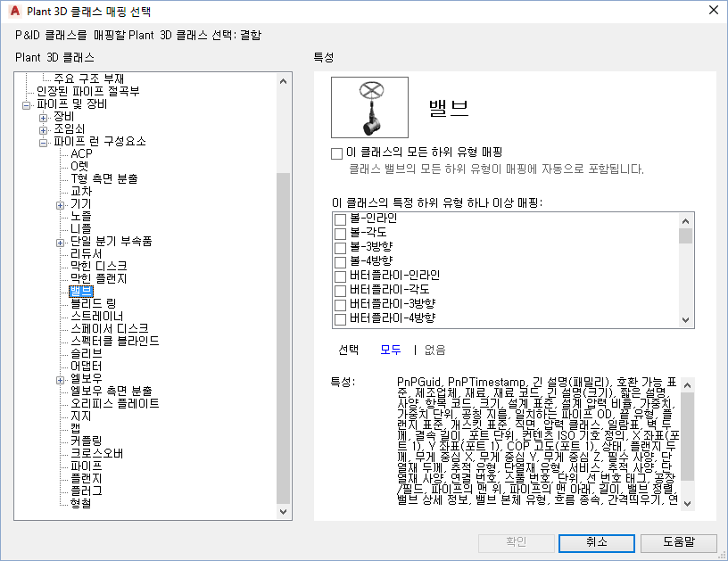
Task: Check the 볼-인라인 subtype
Action: [340, 219]
